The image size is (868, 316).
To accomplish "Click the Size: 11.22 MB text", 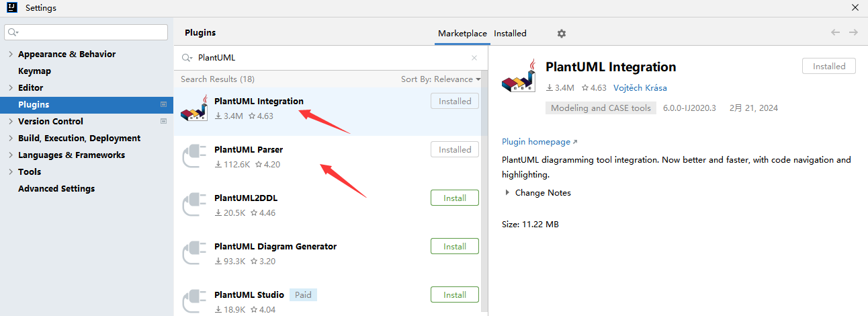I will (530, 224).
